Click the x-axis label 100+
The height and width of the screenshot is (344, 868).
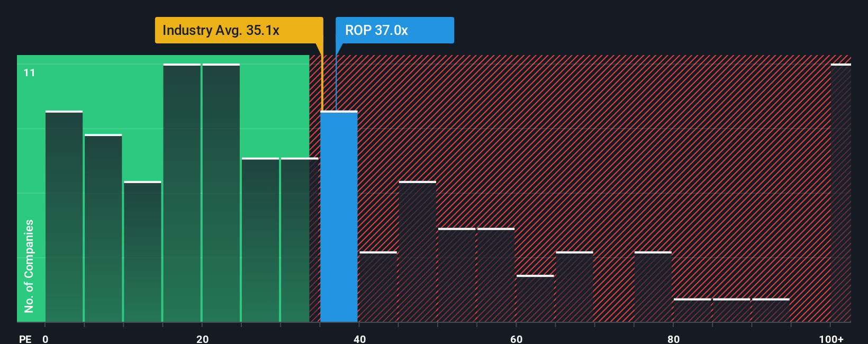coord(831,339)
